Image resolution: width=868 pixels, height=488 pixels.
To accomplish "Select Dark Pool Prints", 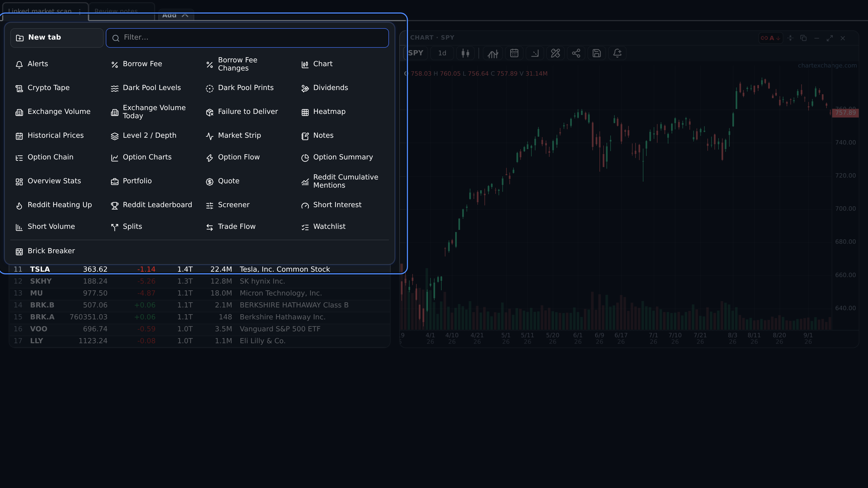I will (x=240, y=88).
